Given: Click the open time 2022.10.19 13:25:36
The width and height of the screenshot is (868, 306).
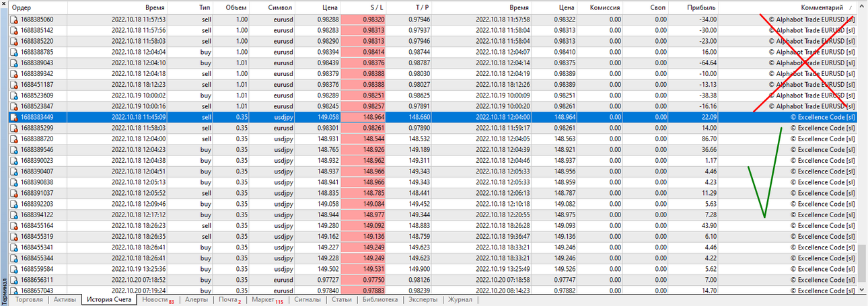Looking at the screenshot, I should point(139,268).
